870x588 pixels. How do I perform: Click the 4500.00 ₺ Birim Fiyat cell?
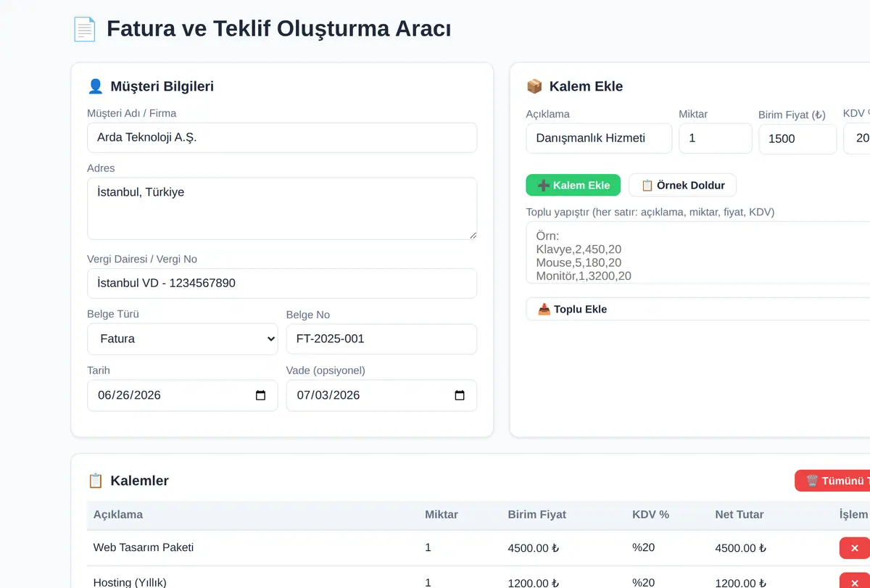pyautogui.click(x=534, y=548)
